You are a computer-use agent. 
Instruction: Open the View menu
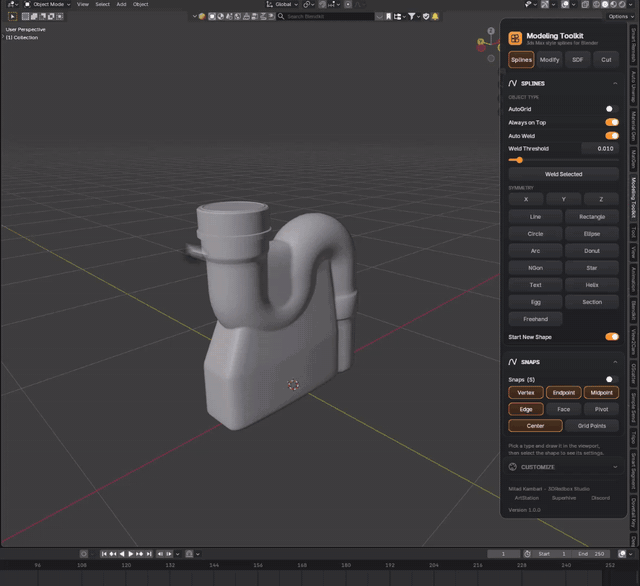[x=83, y=4]
